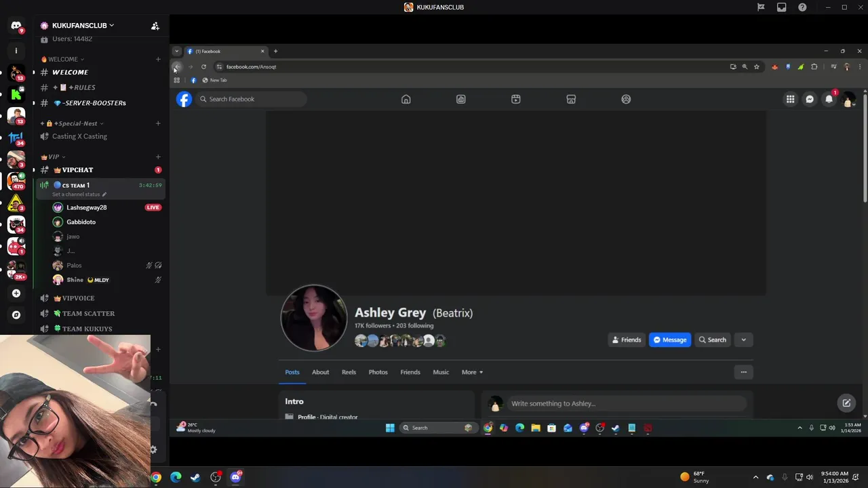The image size is (868, 488).
Task: Switch to the Music tab
Action: point(441,372)
